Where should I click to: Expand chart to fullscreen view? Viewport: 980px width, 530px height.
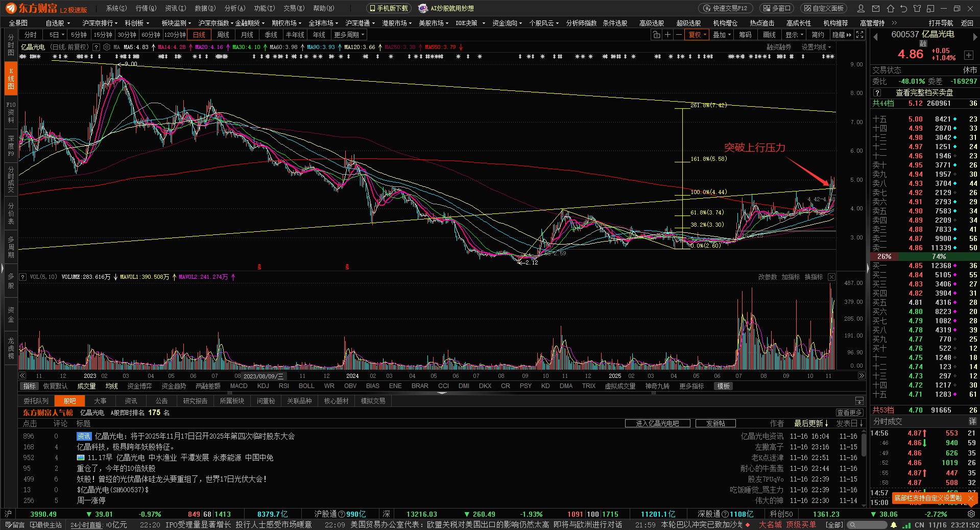click(860, 35)
